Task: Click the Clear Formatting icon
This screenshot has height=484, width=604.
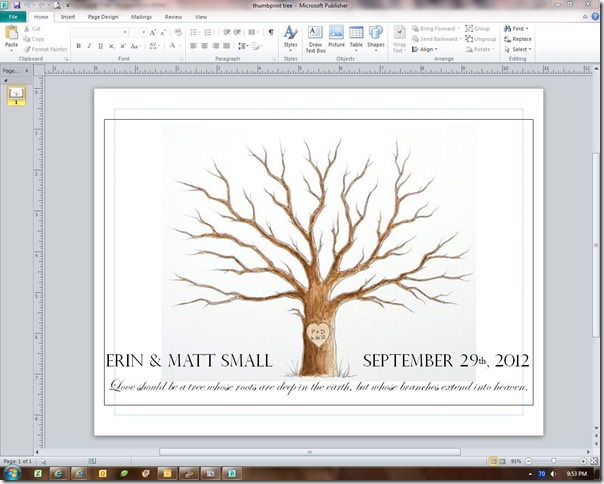Action: point(178,32)
